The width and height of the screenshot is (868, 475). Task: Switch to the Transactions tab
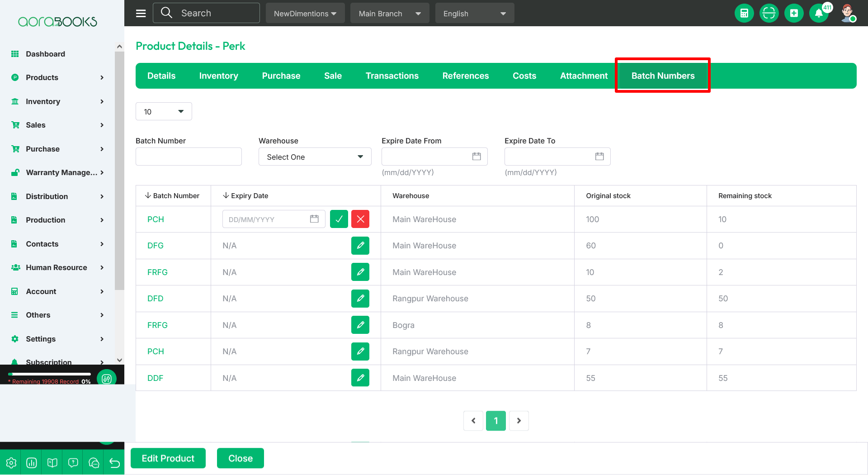pyautogui.click(x=392, y=76)
